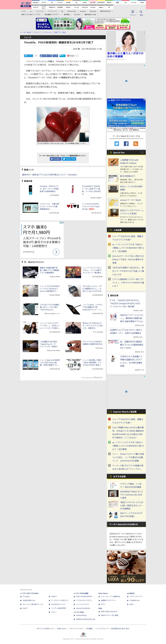Click the Facebook シェア button
This screenshot has height=644, width=166.
point(55,56)
